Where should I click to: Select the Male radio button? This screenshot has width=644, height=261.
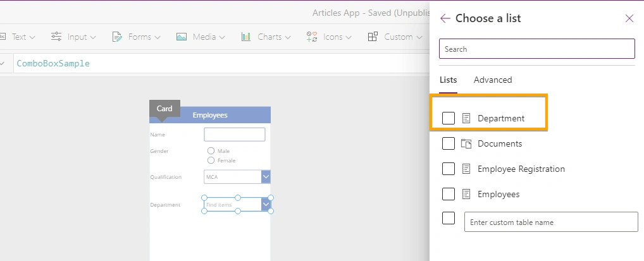(211, 151)
